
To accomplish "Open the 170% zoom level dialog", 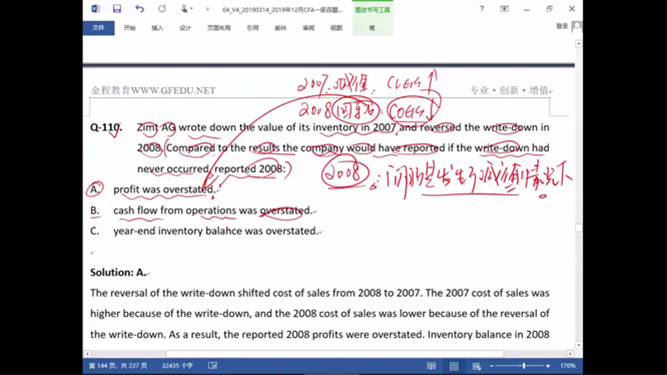I will (x=568, y=366).
